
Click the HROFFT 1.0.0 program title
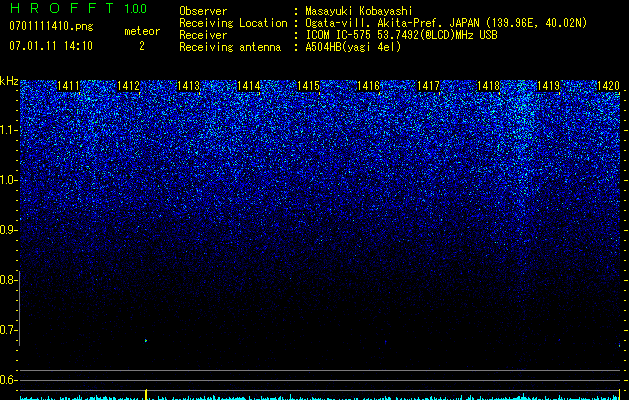79,8
